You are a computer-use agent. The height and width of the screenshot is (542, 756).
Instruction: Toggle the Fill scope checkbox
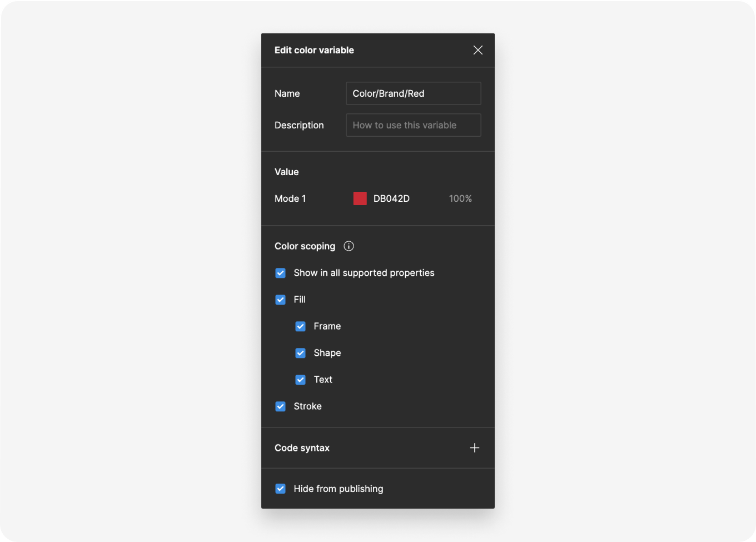pos(281,300)
